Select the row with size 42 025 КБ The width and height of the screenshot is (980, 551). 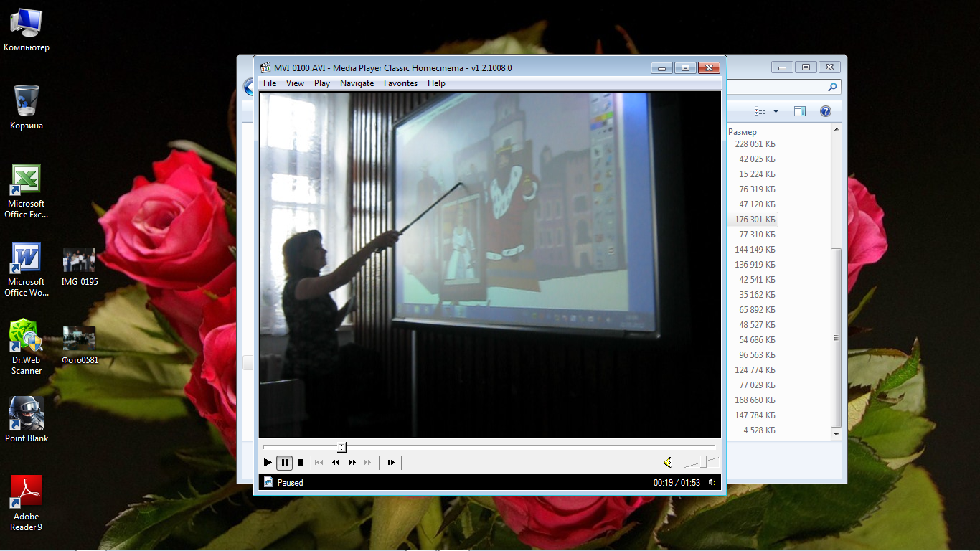[x=757, y=159]
